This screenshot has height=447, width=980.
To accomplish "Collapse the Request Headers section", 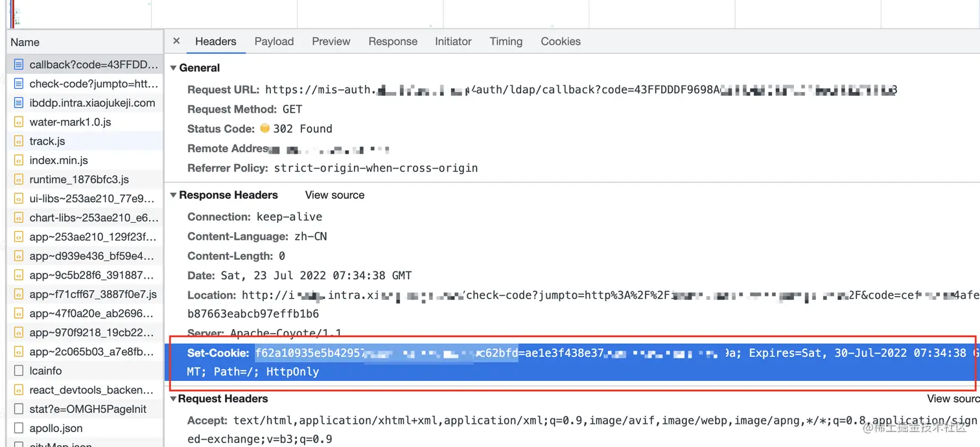I will (174, 398).
